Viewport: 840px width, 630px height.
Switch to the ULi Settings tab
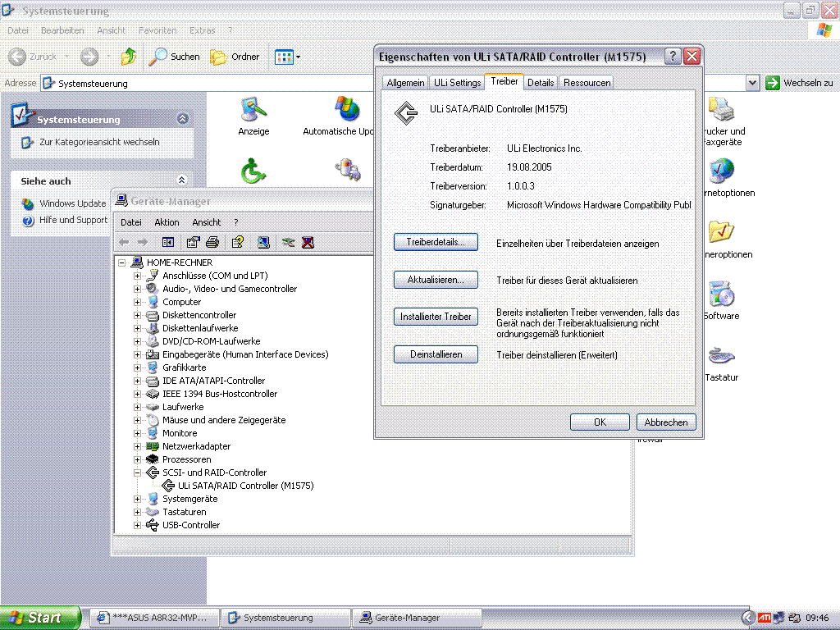coord(457,83)
